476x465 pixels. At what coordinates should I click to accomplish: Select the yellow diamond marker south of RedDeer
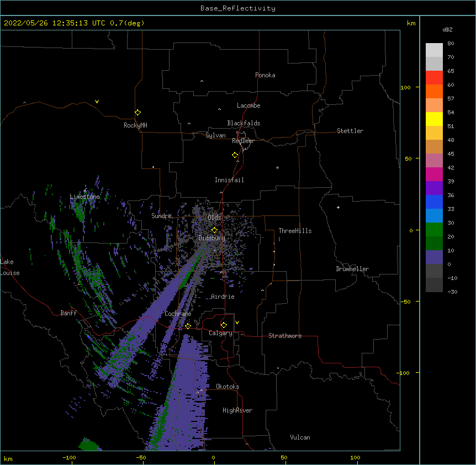click(x=235, y=155)
